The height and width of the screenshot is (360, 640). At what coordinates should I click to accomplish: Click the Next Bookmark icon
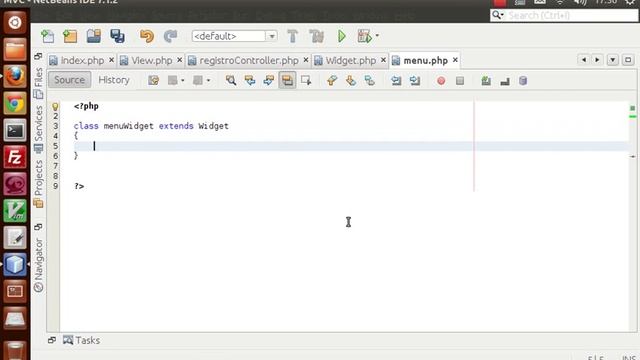click(351, 80)
